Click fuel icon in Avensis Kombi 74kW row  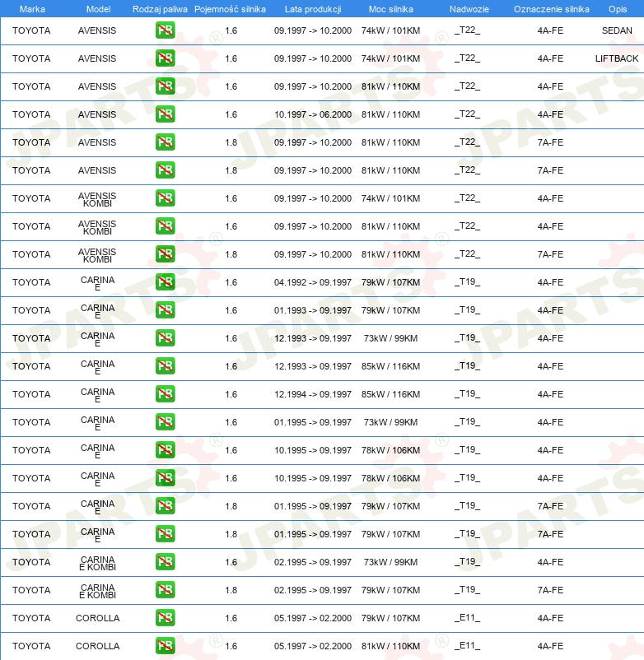pos(165,198)
